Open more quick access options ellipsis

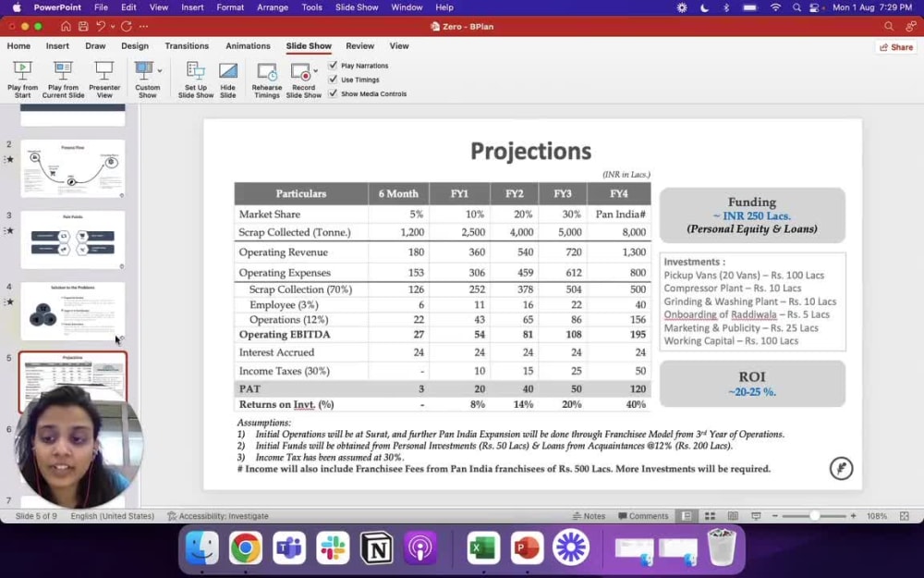(144, 27)
